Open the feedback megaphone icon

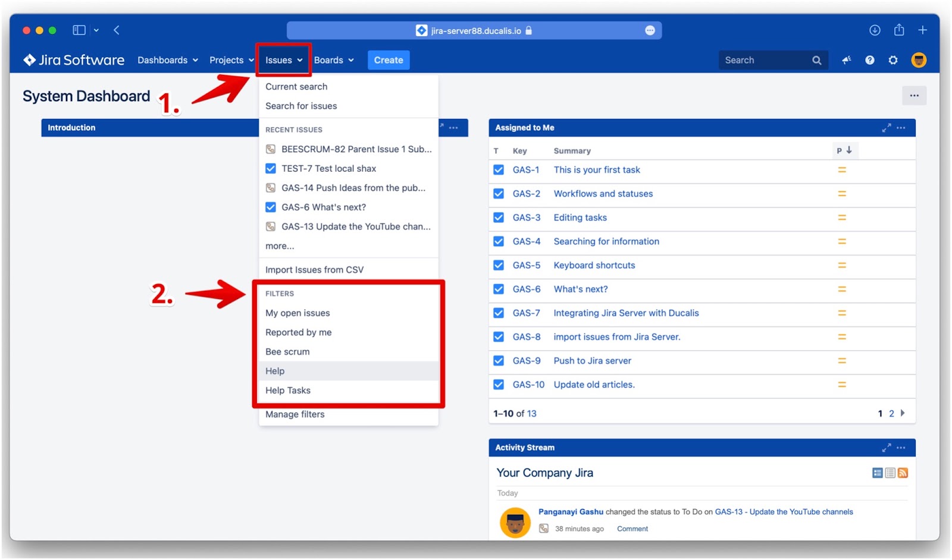point(847,60)
